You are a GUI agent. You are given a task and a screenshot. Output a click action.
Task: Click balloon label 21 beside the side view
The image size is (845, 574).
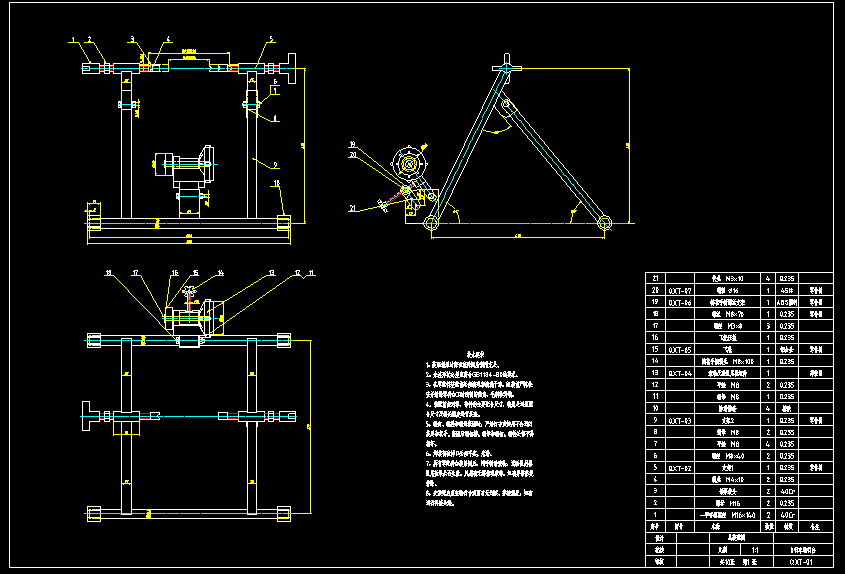(352, 208)
